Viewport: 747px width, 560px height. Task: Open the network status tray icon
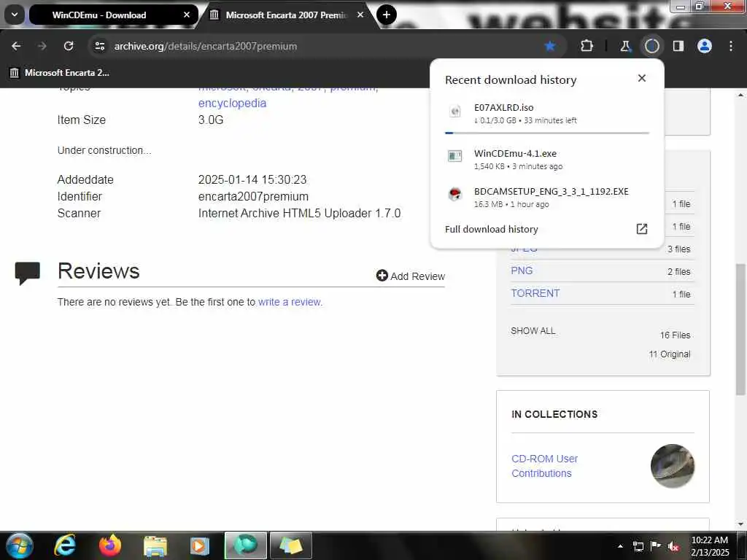click(x=638, y=546)
